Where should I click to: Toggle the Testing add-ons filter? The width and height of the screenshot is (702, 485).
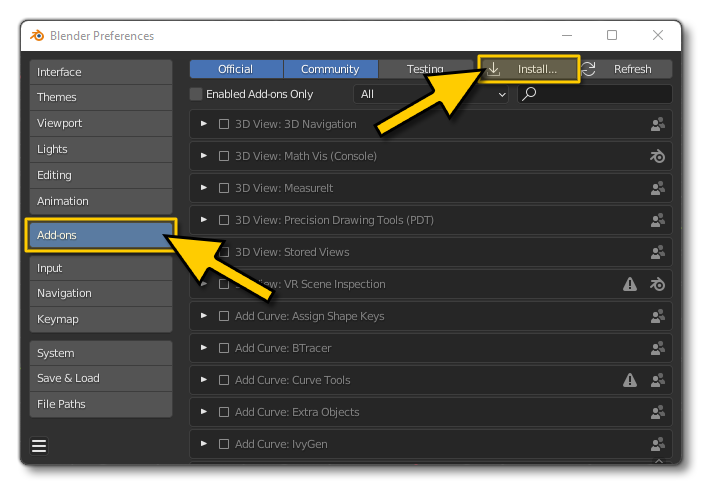425,69
